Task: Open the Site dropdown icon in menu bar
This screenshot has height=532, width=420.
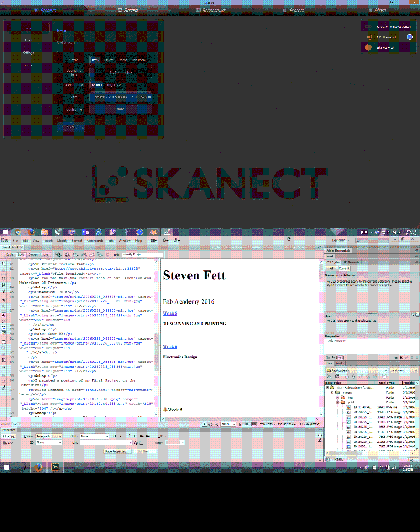Action: (x=177, y=240)
